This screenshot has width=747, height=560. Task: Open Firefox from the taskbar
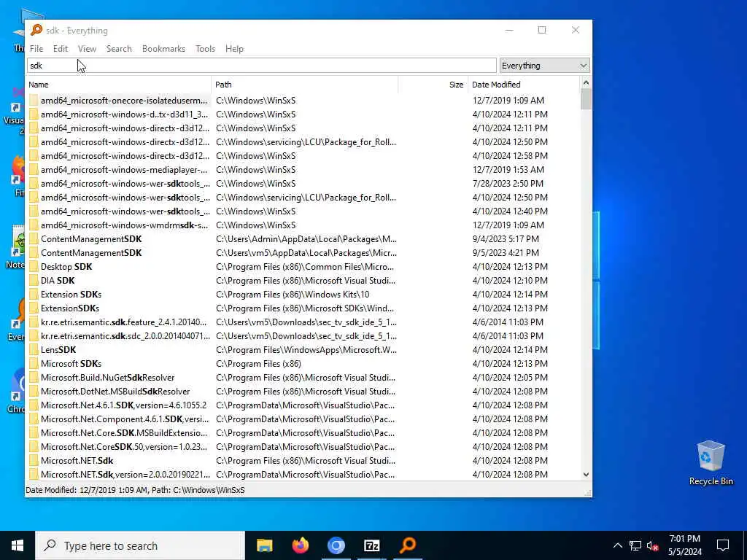click(x=300, y=545)
